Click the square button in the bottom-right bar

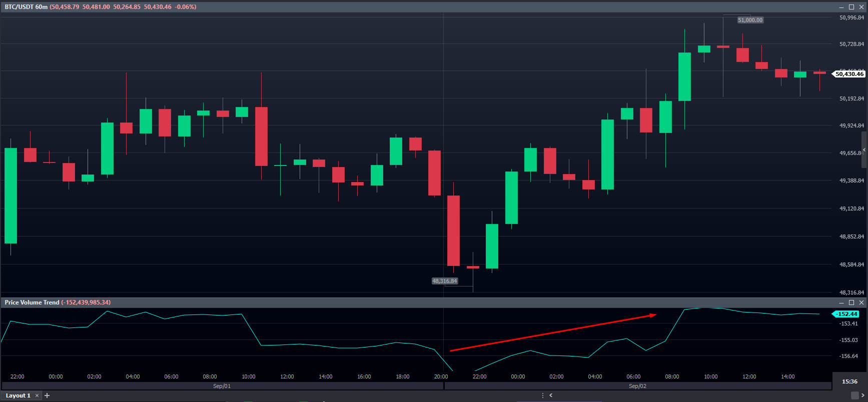(x=854, y=395)
